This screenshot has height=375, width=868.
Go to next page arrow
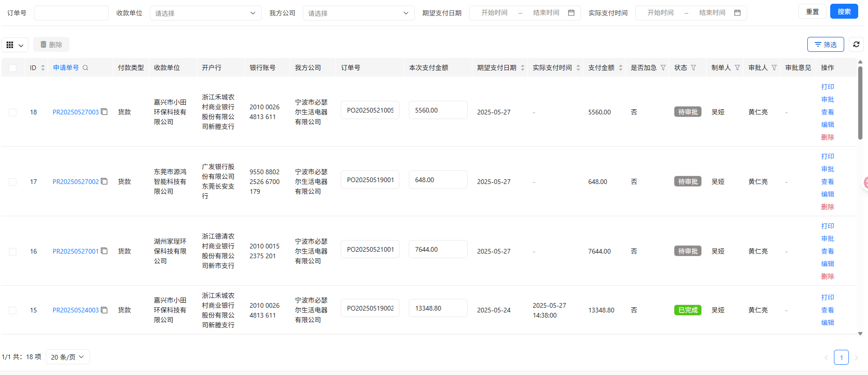click(856, 358)
